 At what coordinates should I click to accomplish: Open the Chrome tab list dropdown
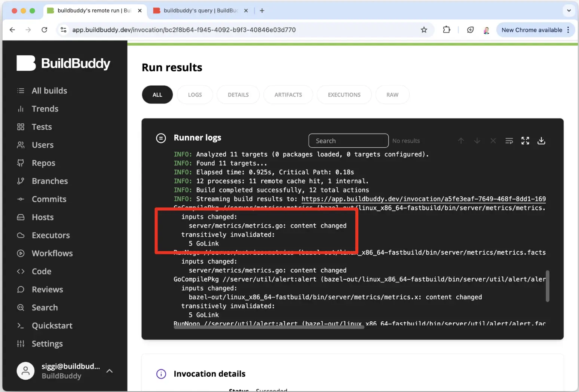(569, 10)
